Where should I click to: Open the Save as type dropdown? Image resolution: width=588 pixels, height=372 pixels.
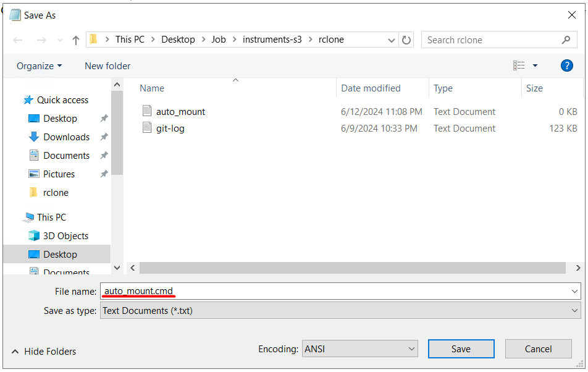tap(340, 311)
